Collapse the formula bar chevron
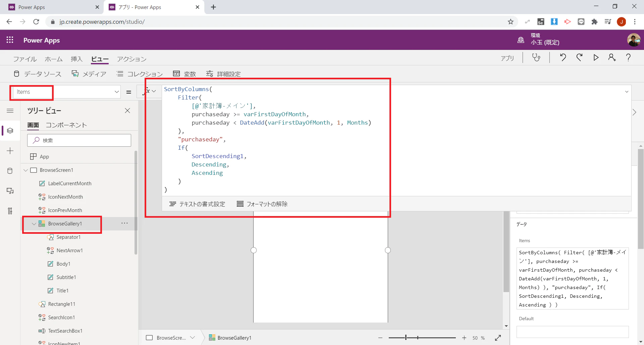The image size is (644, 345). [x=627, y=92]
